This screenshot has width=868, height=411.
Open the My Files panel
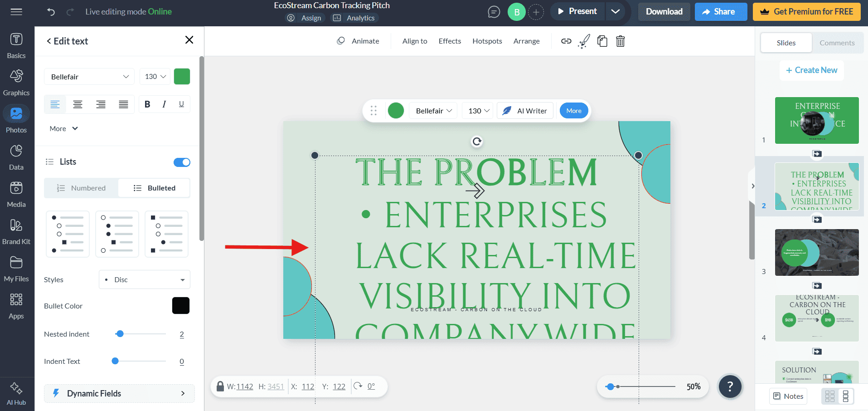(16, 269)
